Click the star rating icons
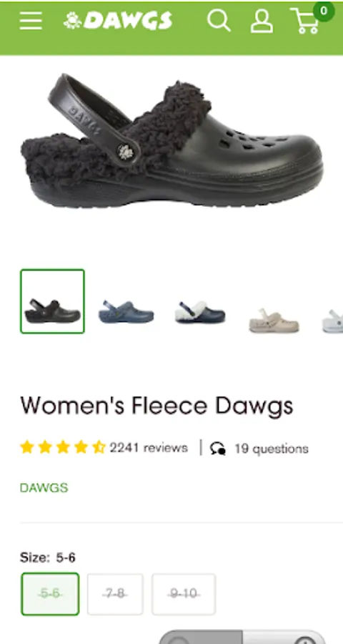343x644 pixels. coord(63,447)
